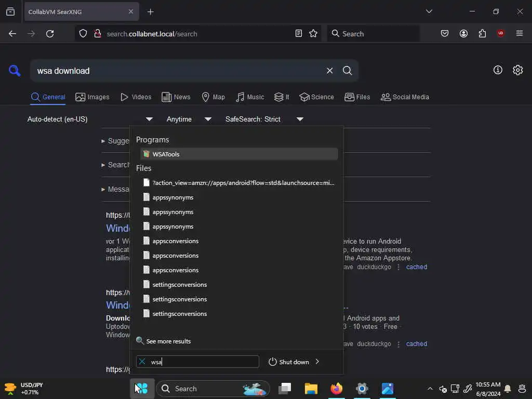Expand the Search URL section
Screen dimensions: 532x399
coord(115,165)
